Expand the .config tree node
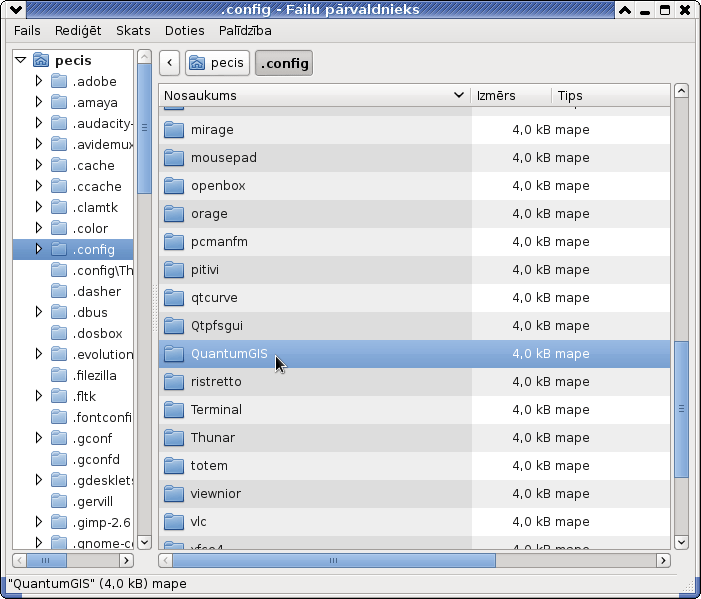 click(x=39, y=249)
